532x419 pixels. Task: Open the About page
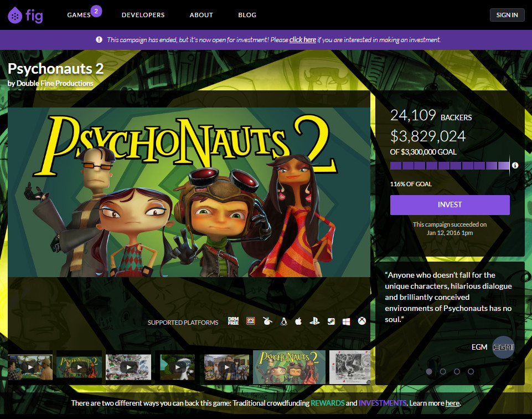coord(201,15)
